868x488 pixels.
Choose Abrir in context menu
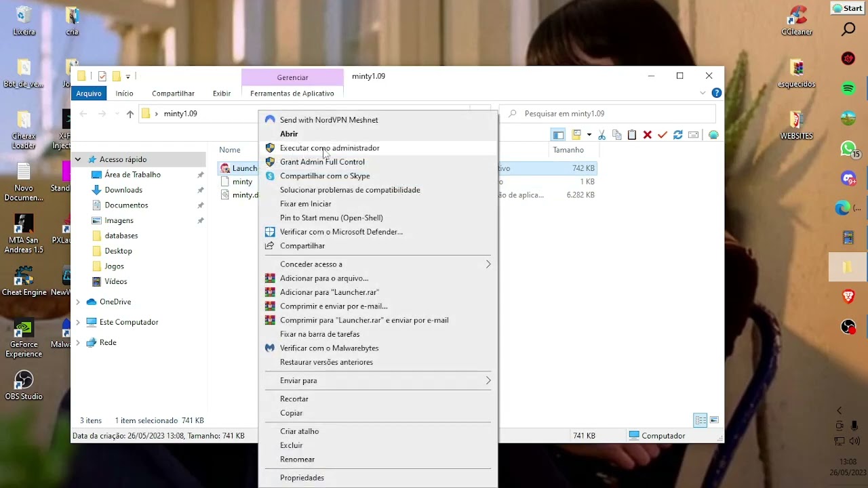point(378,134)
